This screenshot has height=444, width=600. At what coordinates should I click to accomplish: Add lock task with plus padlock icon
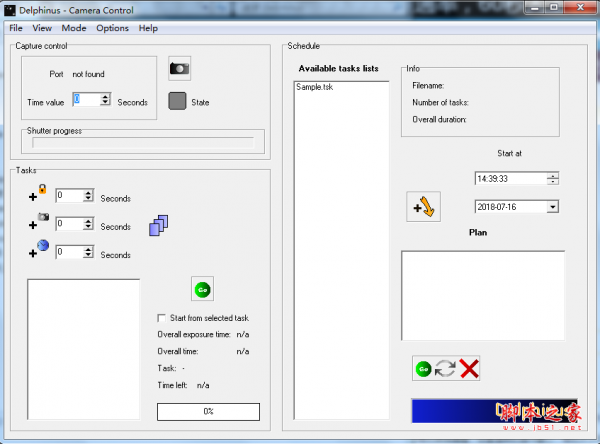(38, 193)
